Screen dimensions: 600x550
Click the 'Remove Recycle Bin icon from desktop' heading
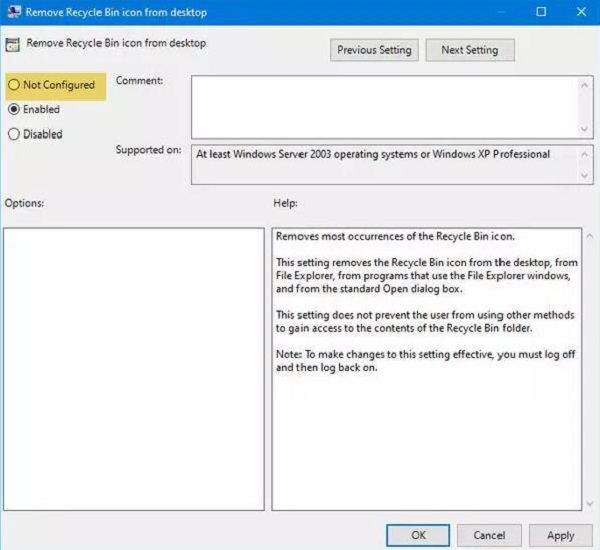[116, 43]
